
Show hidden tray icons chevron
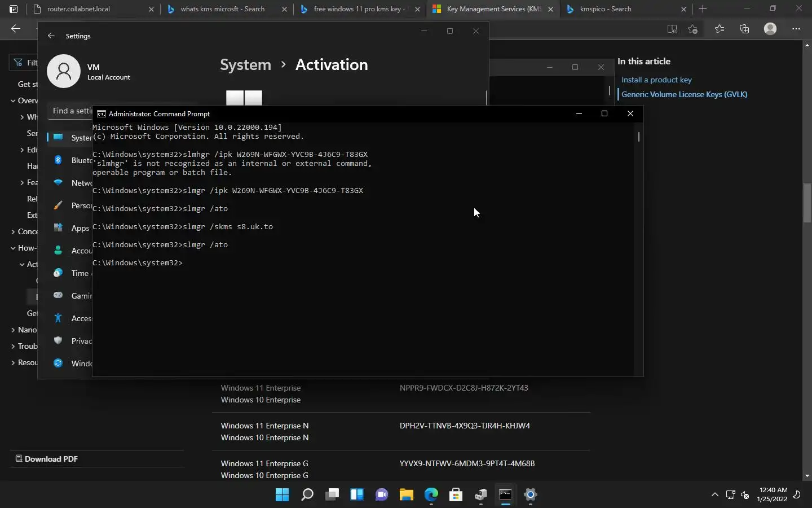click(x=715, y=495)
